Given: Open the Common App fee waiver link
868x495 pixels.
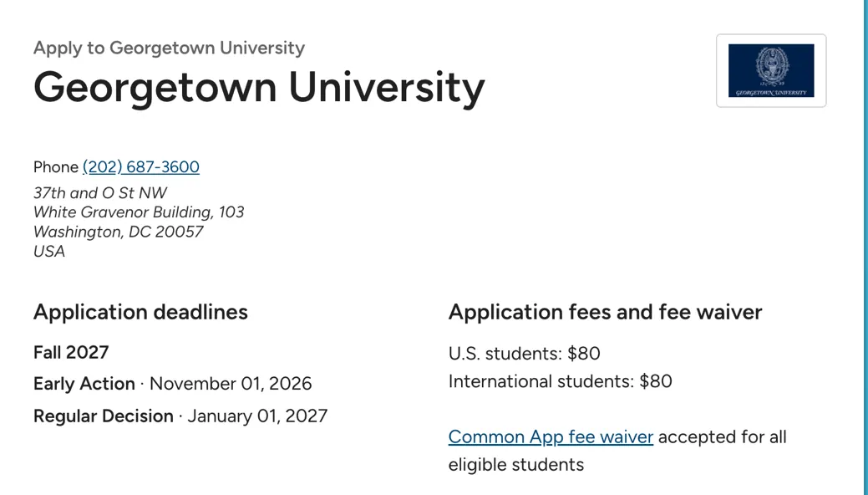Looking at the screenshot, I should [x=551, y=436].
